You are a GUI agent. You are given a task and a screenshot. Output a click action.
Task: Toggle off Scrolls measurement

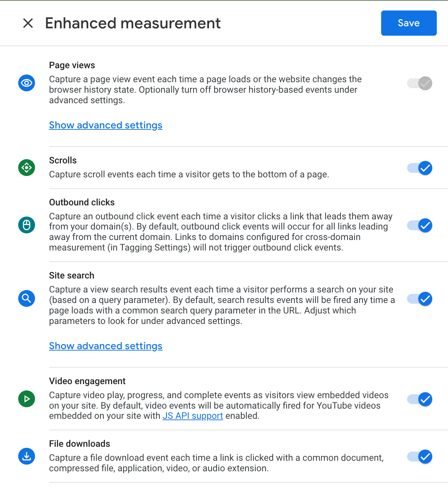pos(420,168)
